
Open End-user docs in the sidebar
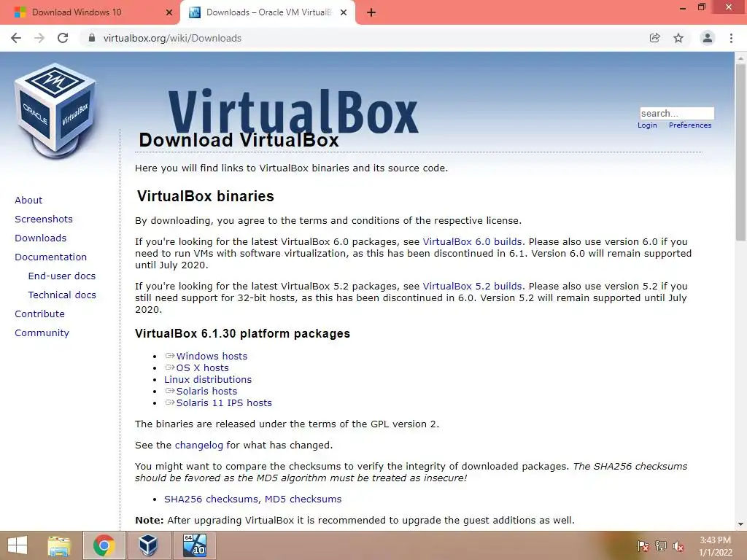pyautogui.click(x=62, y=276)
